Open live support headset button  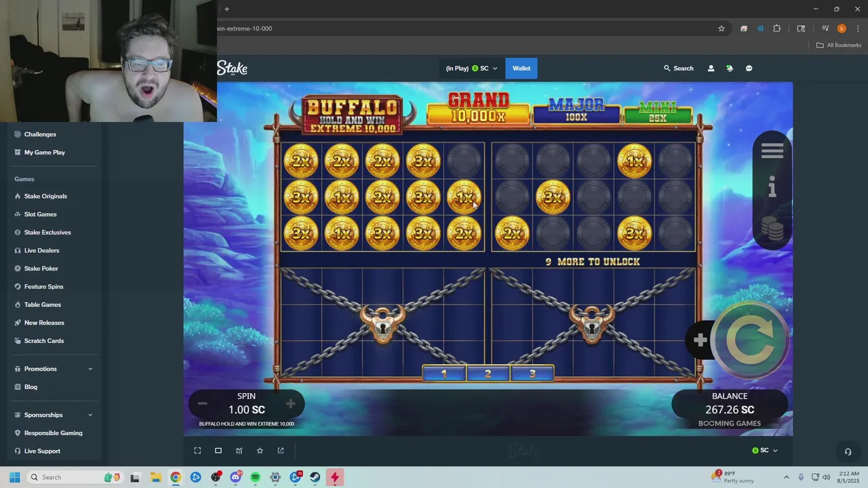tap(848, 451)
